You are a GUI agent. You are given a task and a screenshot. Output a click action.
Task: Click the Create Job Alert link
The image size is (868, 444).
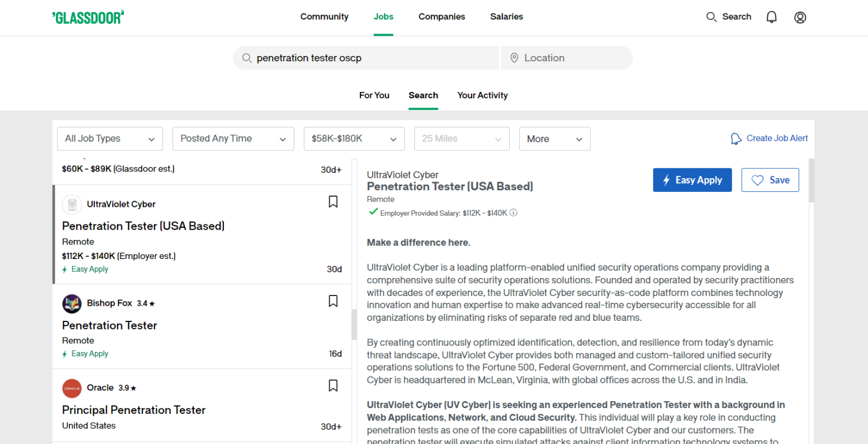(x=777, y=138)
